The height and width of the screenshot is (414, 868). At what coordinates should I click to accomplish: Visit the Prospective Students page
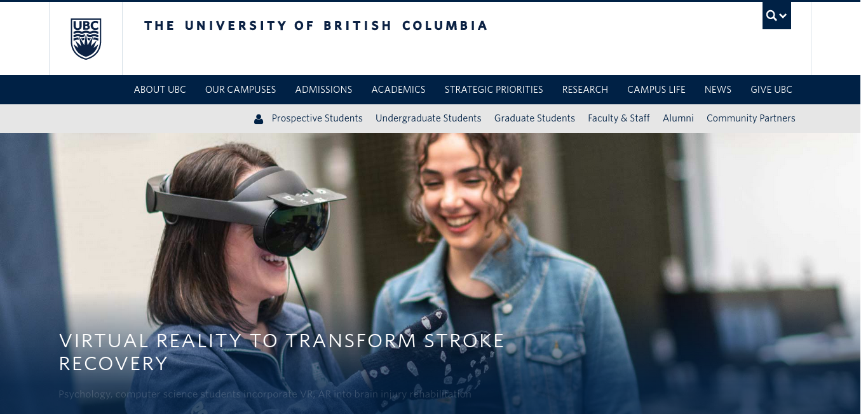pyautogui.click(x=317, y=118)
